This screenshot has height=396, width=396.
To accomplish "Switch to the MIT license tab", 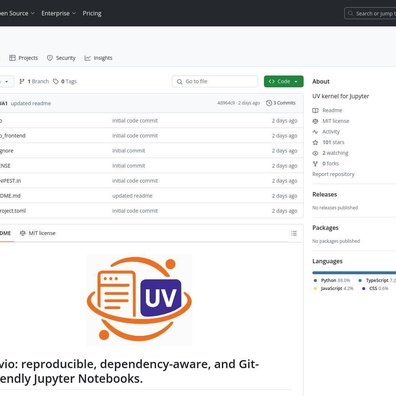I will point(38,233).
